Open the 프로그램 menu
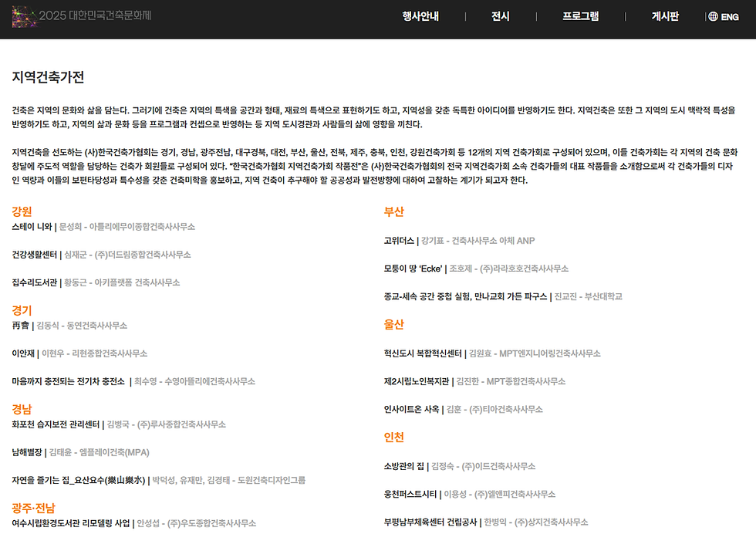The image size is (756, 534). coord(580,16)
